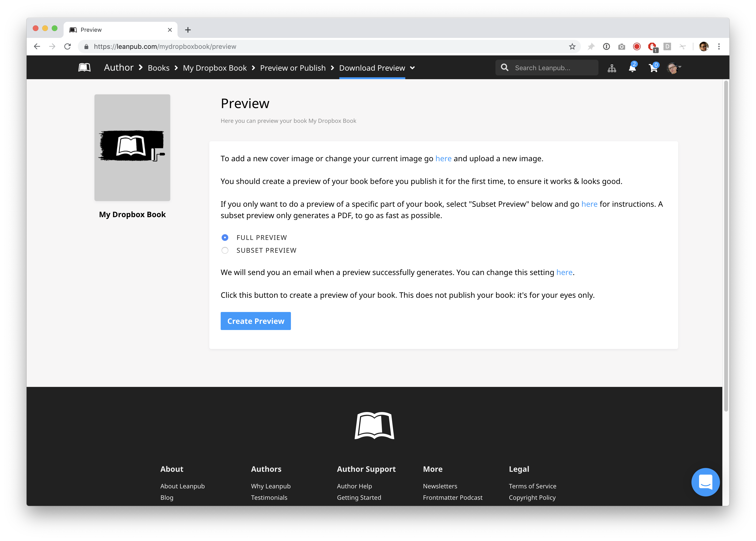
Task: Click the Create Preview button
Action: pos(256,321)
